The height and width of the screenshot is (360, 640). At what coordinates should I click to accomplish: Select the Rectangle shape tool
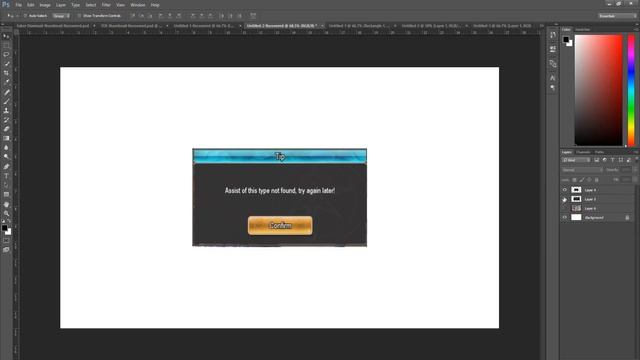pyautogui.click(x=6, y=195)
